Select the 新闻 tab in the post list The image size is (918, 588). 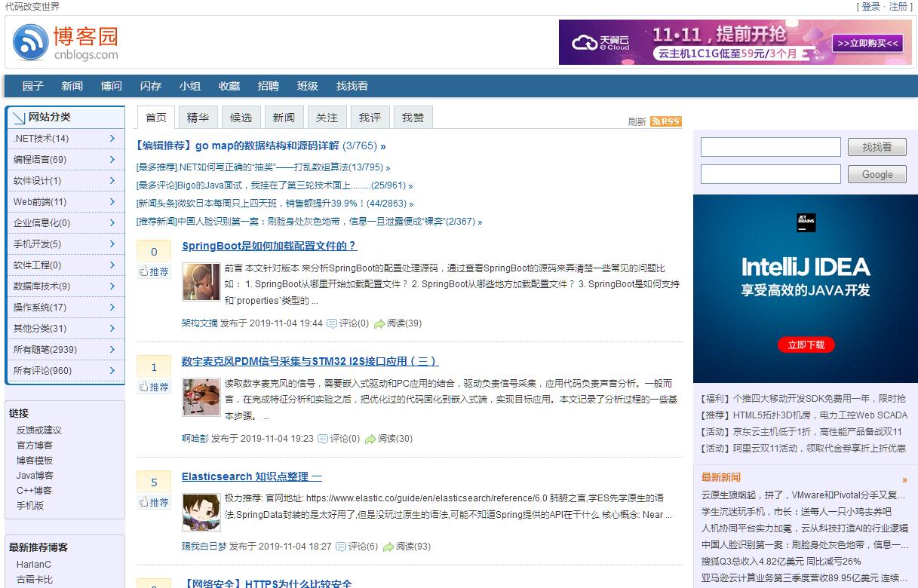(x=284, y=118)
